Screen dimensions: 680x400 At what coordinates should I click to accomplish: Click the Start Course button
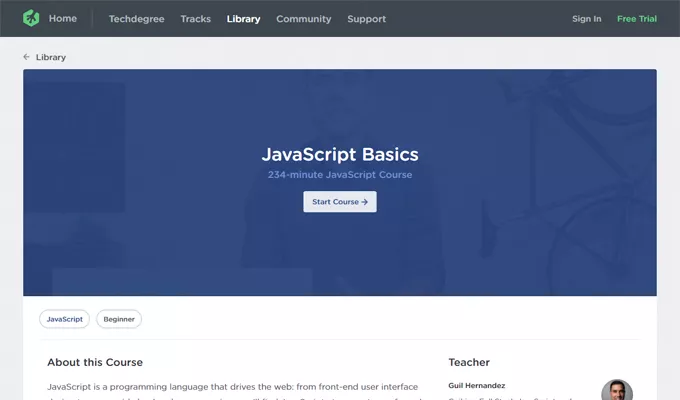340,202
